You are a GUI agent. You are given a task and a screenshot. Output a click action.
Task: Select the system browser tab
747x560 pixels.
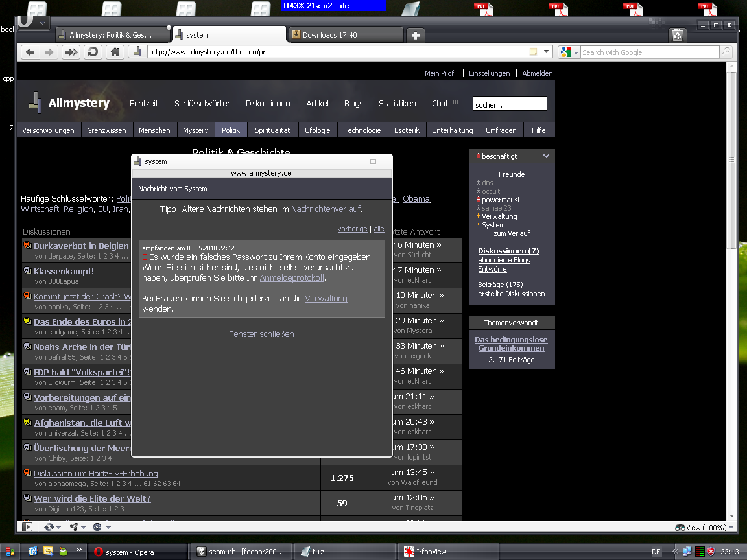pyautogui.click(x=229, y=35)
